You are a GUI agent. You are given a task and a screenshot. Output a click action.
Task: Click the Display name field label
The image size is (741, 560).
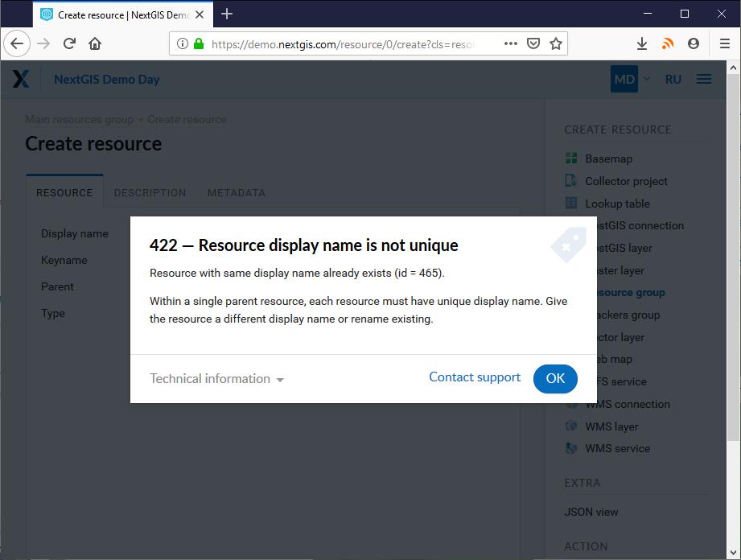coord(75,234)
